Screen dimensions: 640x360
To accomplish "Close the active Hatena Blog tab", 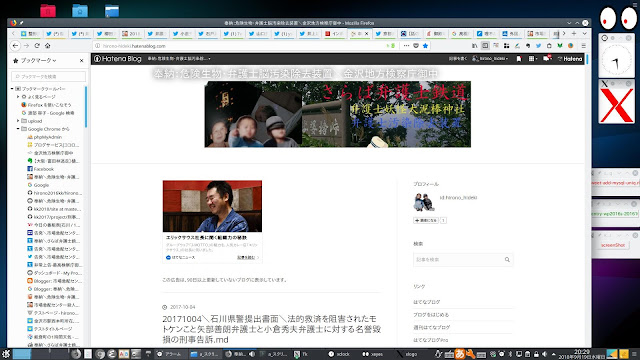I will click(366, 33).
